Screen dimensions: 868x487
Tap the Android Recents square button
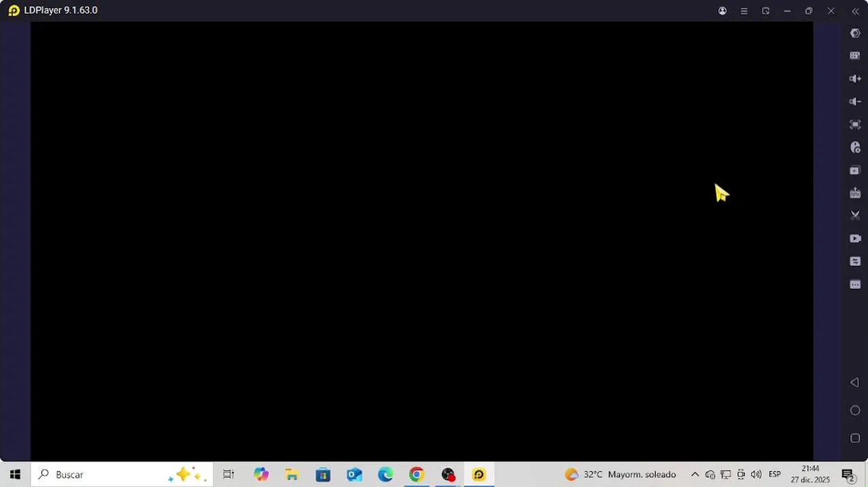point(855,438)
